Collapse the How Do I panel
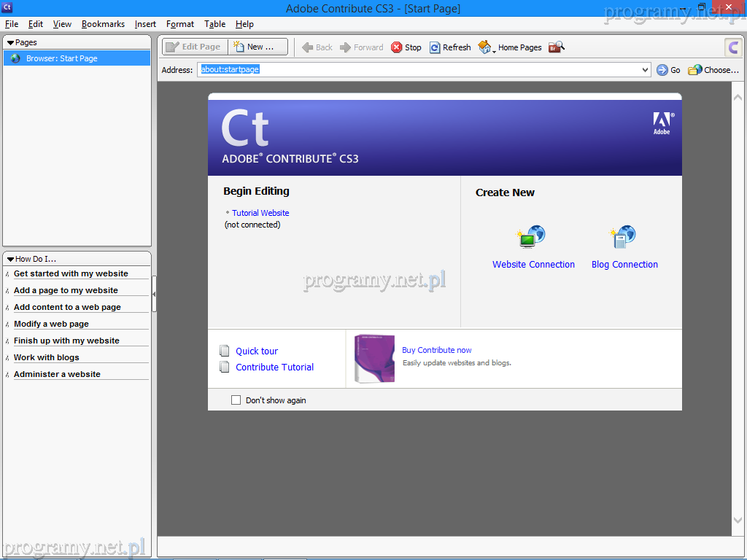This screenshot has width=747, height=560. [10, 259]
